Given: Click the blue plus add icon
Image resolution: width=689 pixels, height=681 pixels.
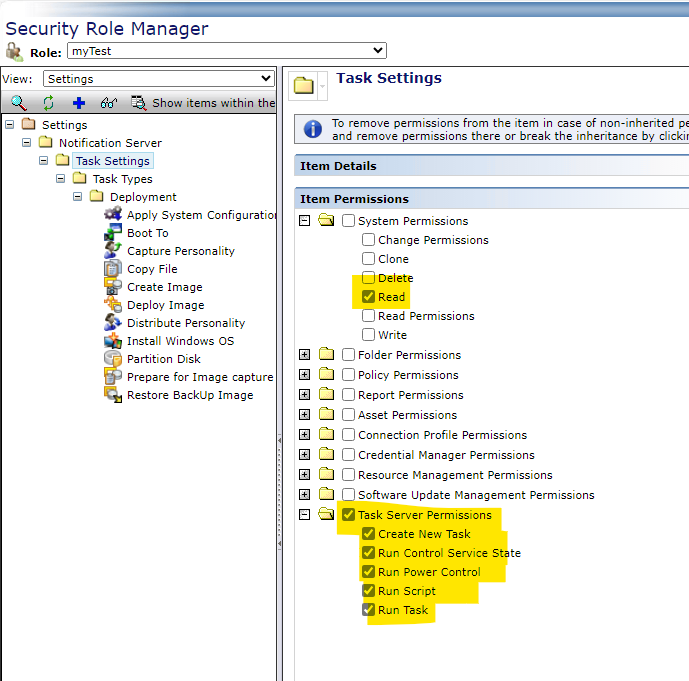Looking at the screenshot, I should [x=79, y=102].
